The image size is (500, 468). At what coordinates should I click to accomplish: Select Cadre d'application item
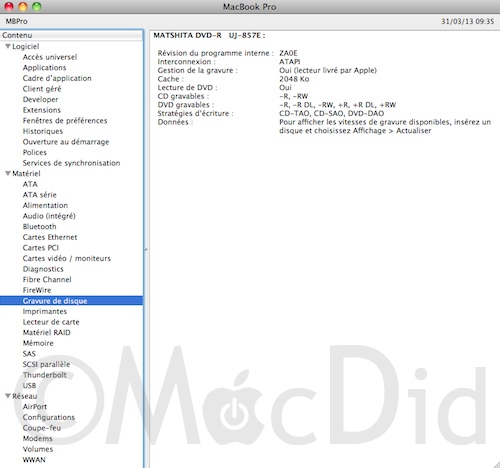point(57,78)
